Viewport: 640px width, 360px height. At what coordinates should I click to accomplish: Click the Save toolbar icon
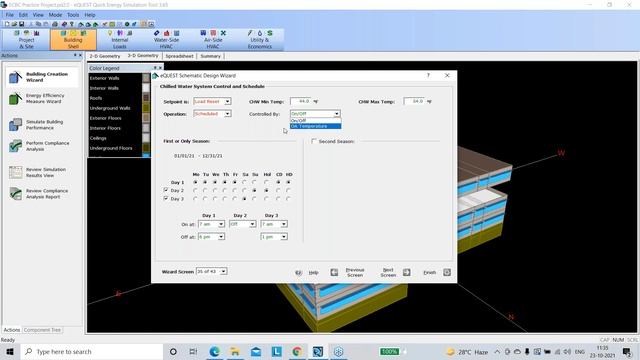pyautogui.click(x=22, y=24)
